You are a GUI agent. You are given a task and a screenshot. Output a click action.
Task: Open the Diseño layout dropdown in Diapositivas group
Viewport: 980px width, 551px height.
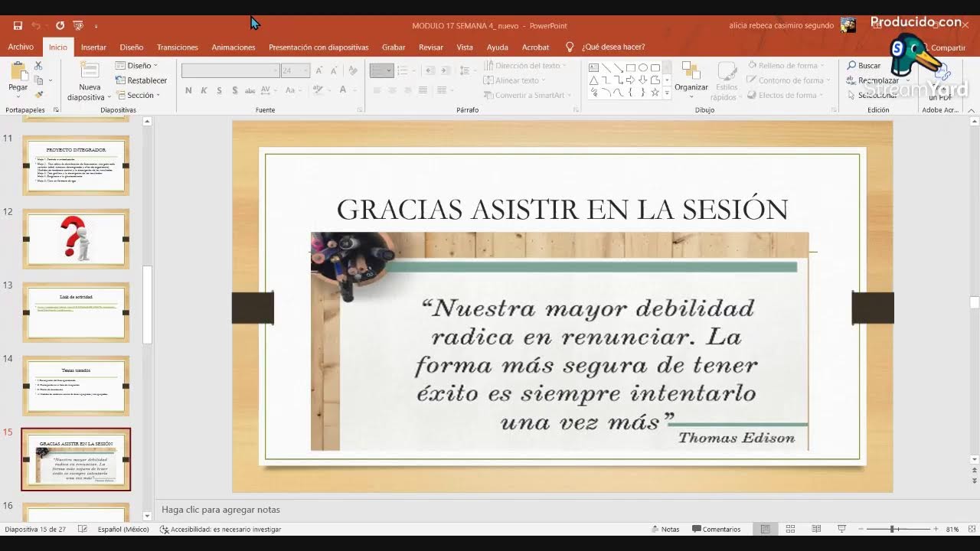point(136,66)
